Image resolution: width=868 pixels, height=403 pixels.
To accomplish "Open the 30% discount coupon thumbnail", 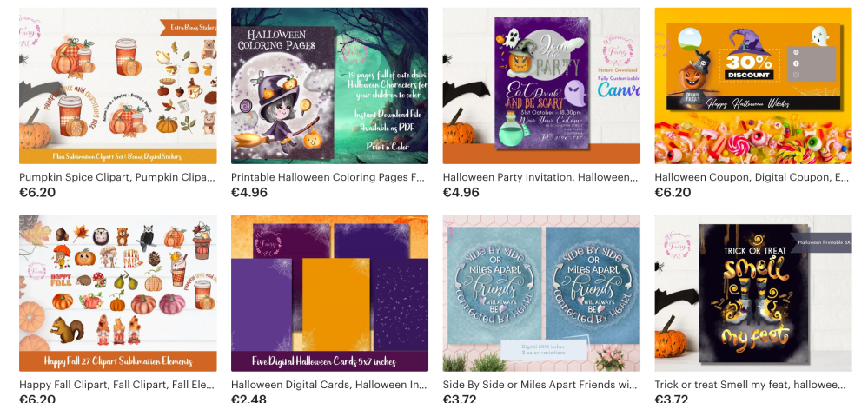I will [752, 86].
